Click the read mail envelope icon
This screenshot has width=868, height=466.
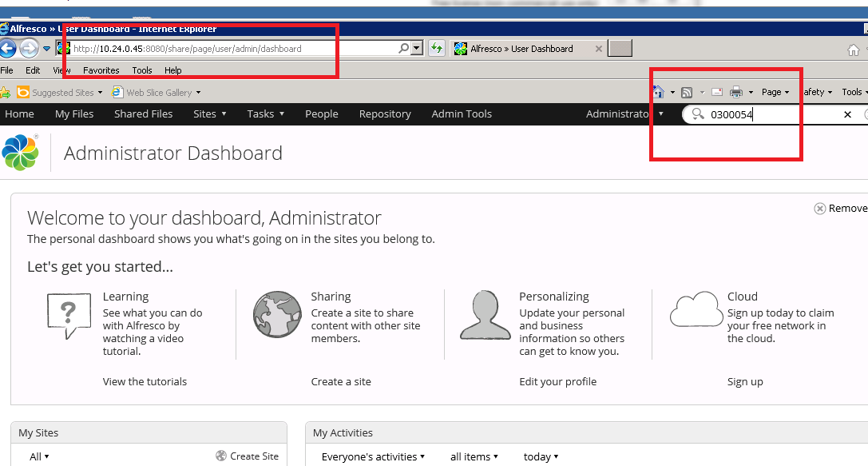click(x=716, y=92)
